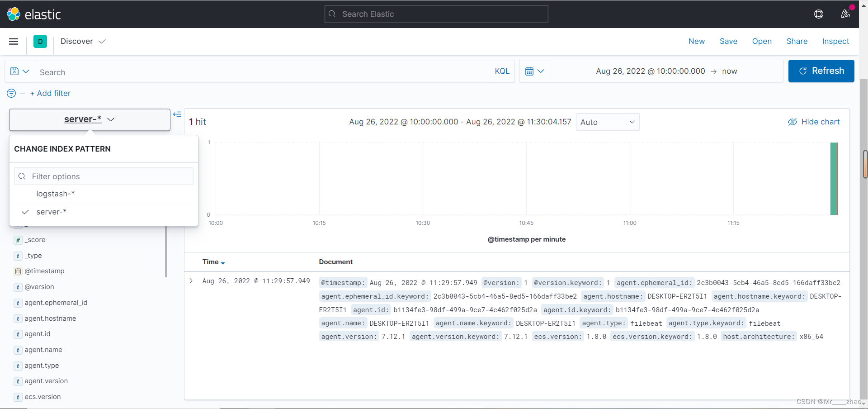Click the green D space avatar
Image resolution: width=868 pixels, height=409 pixels.
40,42
